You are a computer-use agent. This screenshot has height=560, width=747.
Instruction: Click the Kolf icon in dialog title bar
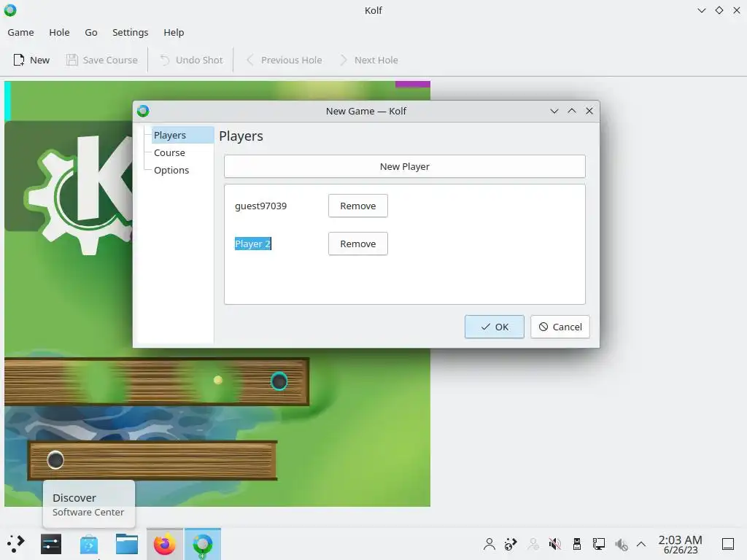coord(143,111)
